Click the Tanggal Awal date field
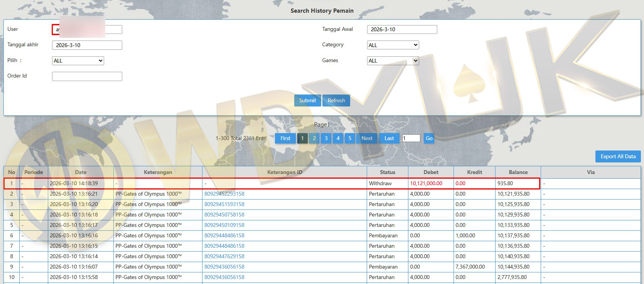 [402, 29]
